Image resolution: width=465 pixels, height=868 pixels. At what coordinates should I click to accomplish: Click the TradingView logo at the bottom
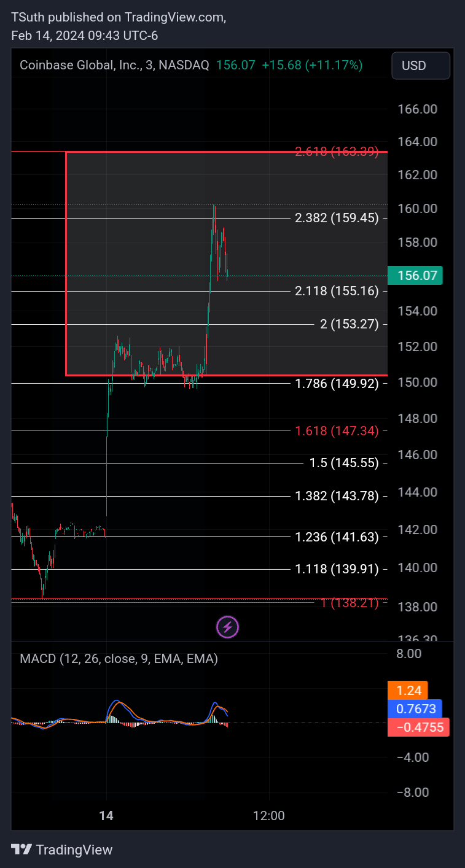coord(62,850)
